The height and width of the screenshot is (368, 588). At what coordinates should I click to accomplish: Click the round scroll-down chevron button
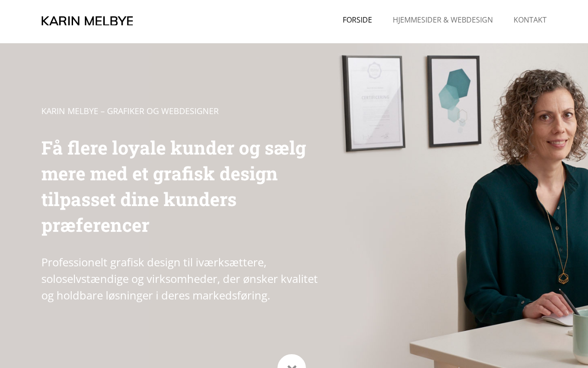(x=292, y=362)
